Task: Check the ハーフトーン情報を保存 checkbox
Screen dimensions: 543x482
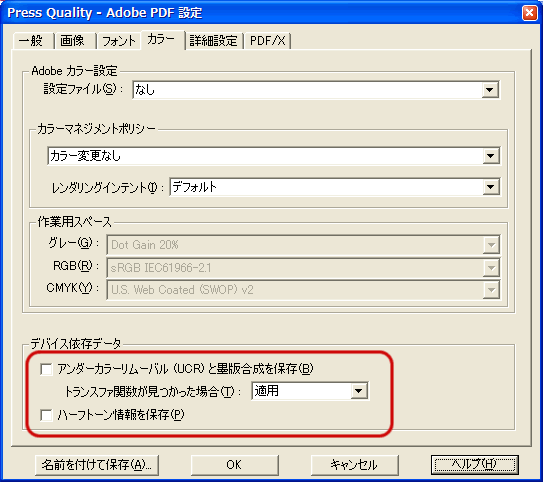Action: 46,415
